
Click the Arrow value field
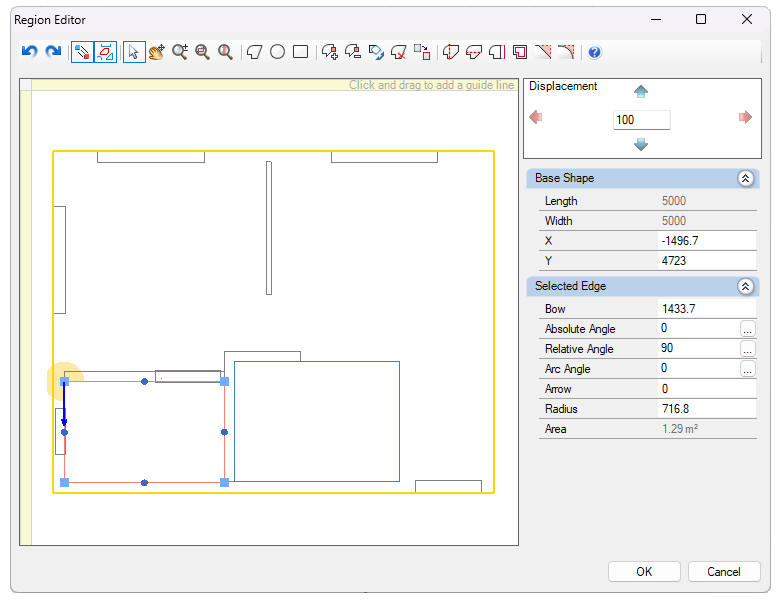pyautogui.click(x=707, y=389)
